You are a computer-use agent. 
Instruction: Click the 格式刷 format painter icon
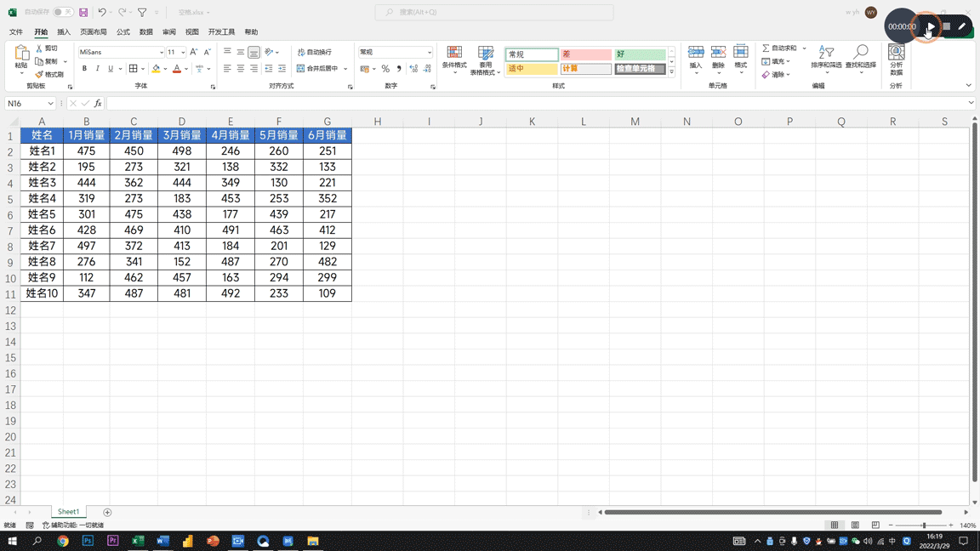pos(40,75)
